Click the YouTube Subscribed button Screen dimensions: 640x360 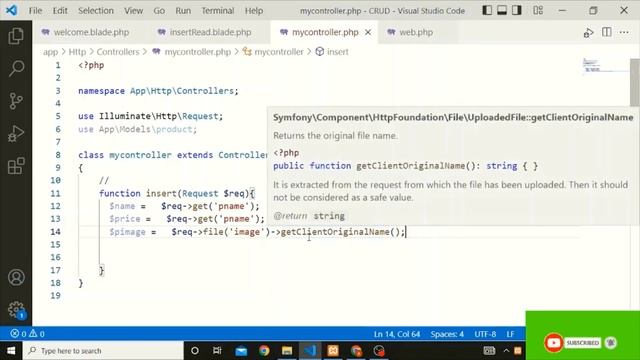[x=583, y=343]
